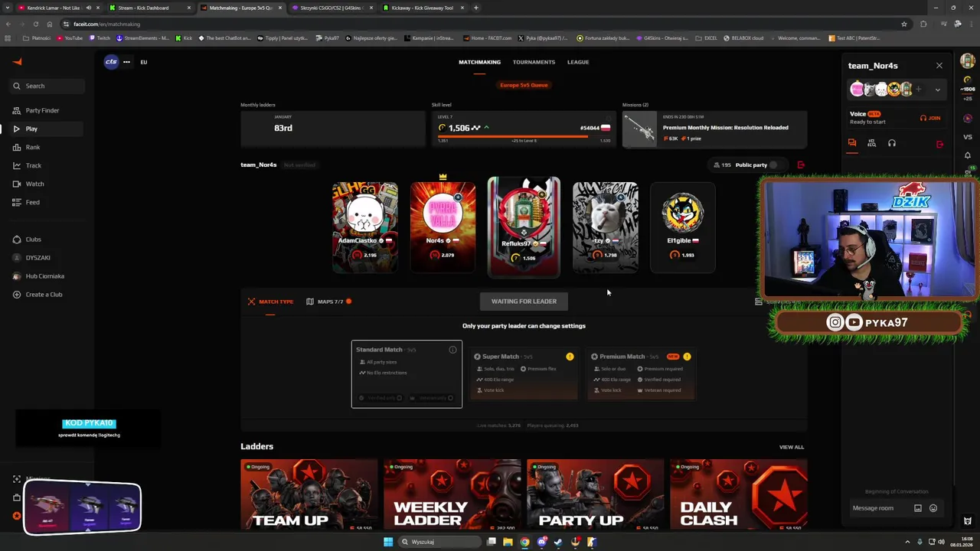Close the team_Nor4s chat panel

click(x=939, y=66)
